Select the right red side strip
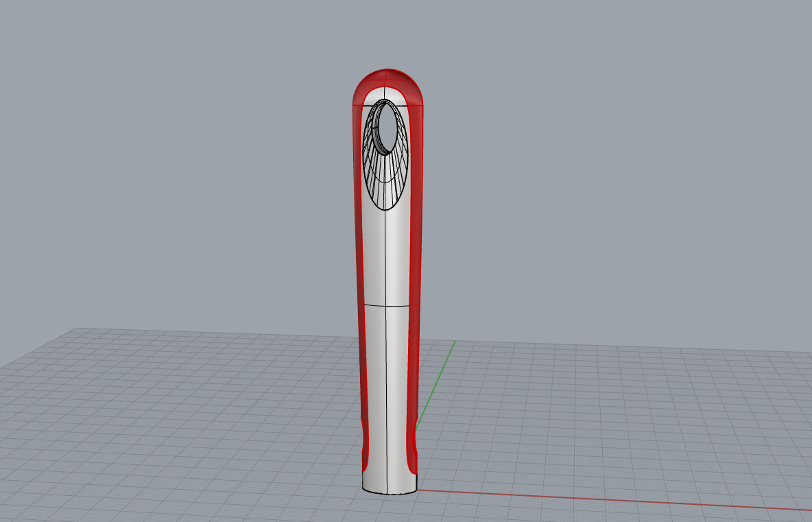Viewport: 812px width, 522px height. click(x=416, y=274)
